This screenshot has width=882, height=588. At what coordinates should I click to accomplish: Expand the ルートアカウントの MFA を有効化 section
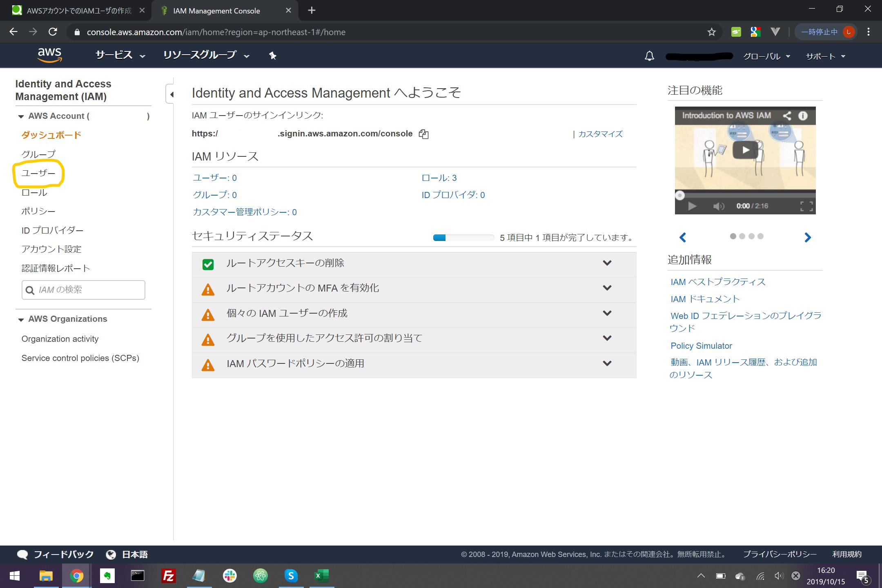click(x=607, y=288)
